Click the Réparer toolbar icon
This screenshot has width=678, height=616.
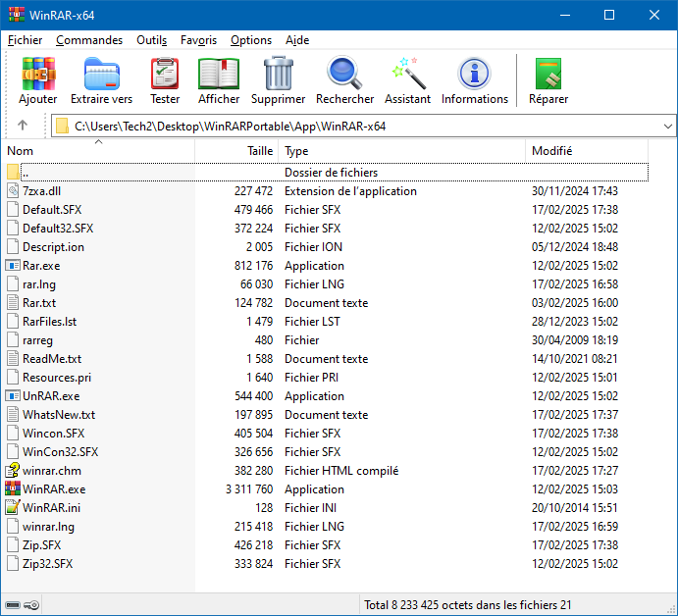[548, 74]
